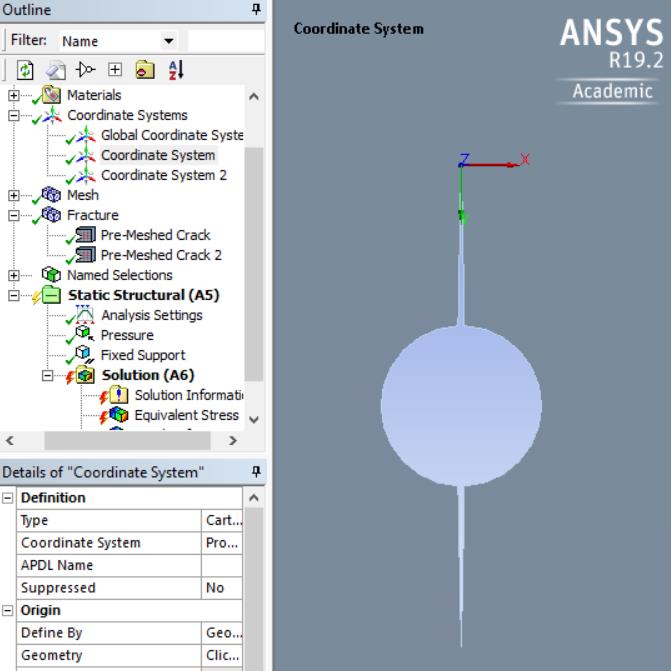Collapse the Solution (A6) node
The height and width of the screenshot is (671, 671).
coord(48,375)
